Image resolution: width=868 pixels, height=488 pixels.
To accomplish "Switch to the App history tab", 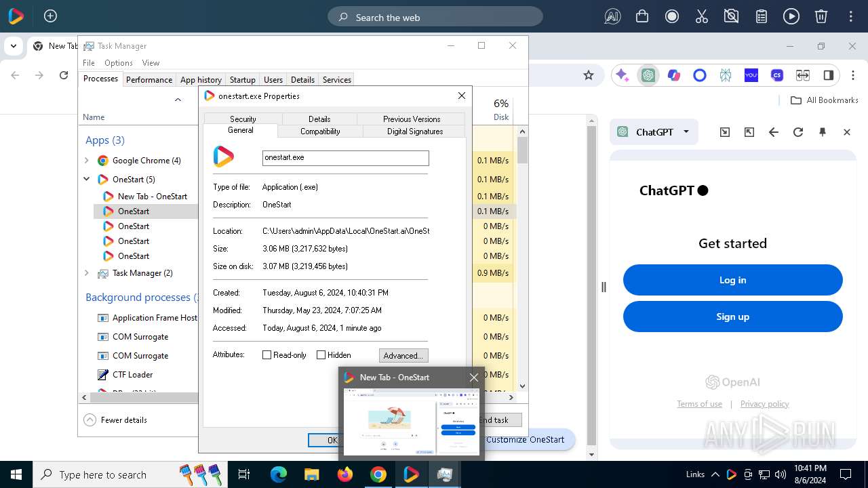I will point(201,79).
